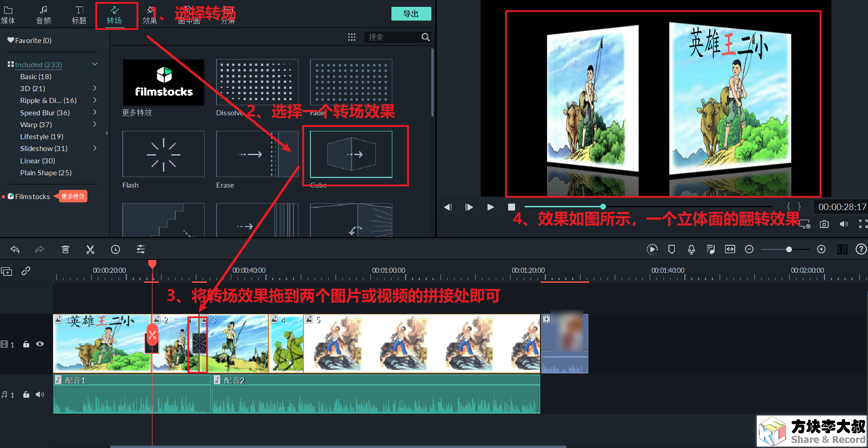Expand the Ripple & Di... (16) arrow
868x448 pixels.
[95, 100]
